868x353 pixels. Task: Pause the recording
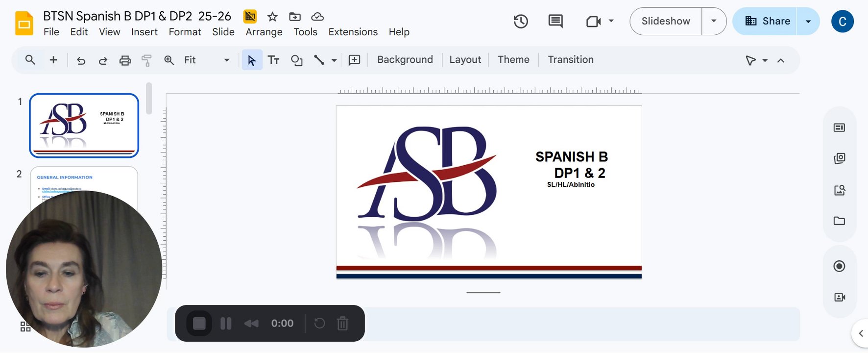coord(226,323)
